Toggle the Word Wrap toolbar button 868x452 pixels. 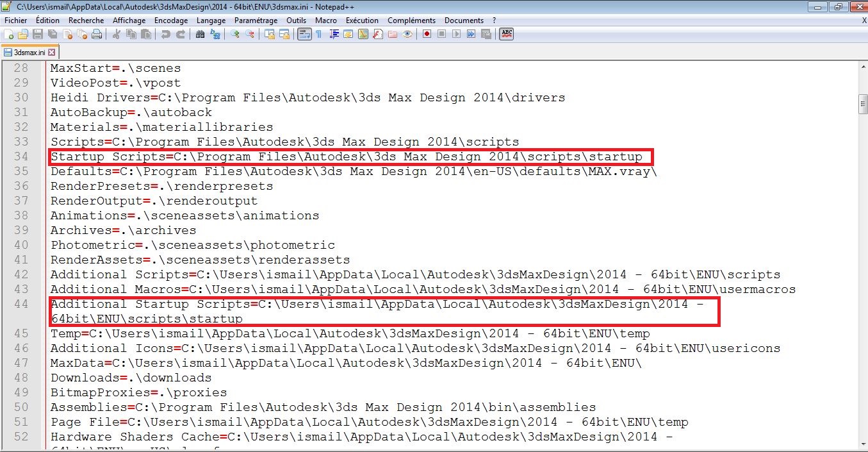(x=305, y=34)
